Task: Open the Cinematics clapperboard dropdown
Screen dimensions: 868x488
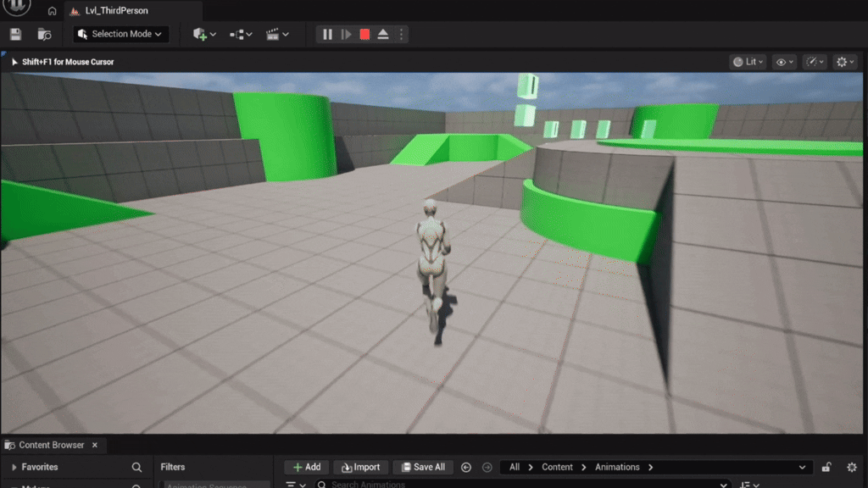Action: click(x=277, y=34)
